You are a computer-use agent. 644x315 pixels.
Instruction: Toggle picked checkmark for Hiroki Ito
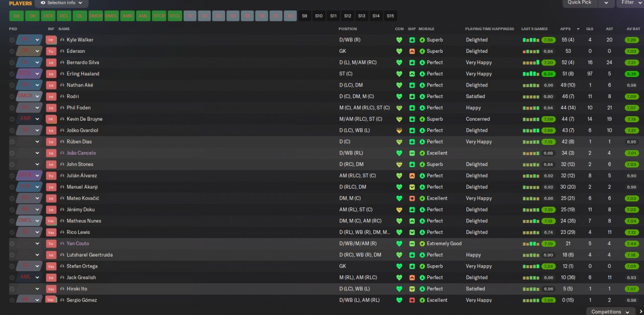click(12, 289)
